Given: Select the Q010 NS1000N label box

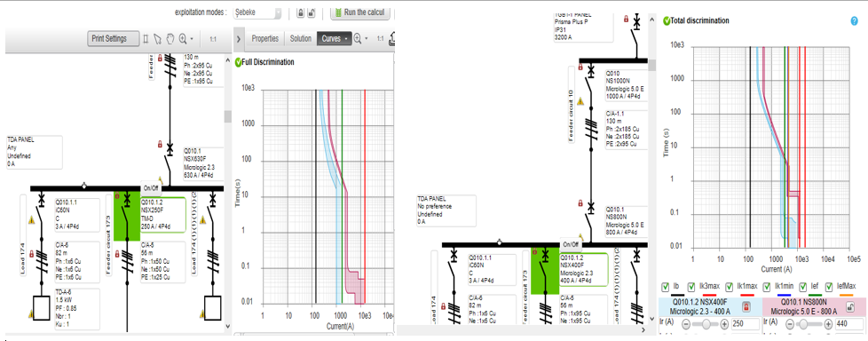Looking at the screenshot, I should pyautogui.click(x=627, y=84).
